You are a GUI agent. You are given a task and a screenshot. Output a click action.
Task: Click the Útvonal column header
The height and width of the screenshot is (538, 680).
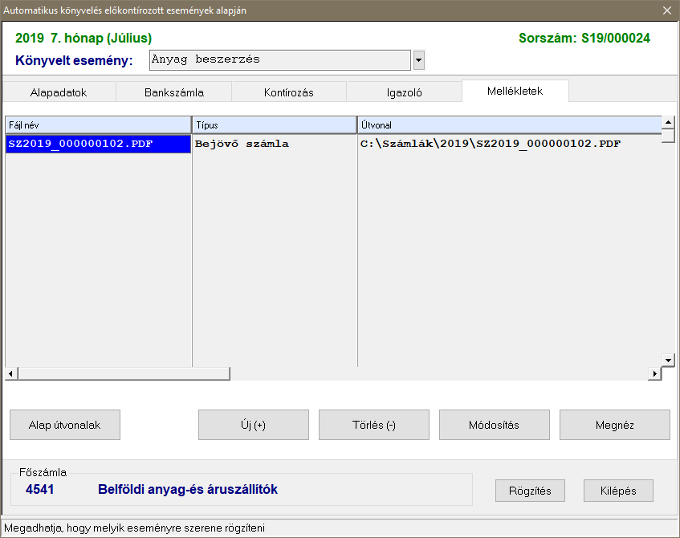[508, 125]
